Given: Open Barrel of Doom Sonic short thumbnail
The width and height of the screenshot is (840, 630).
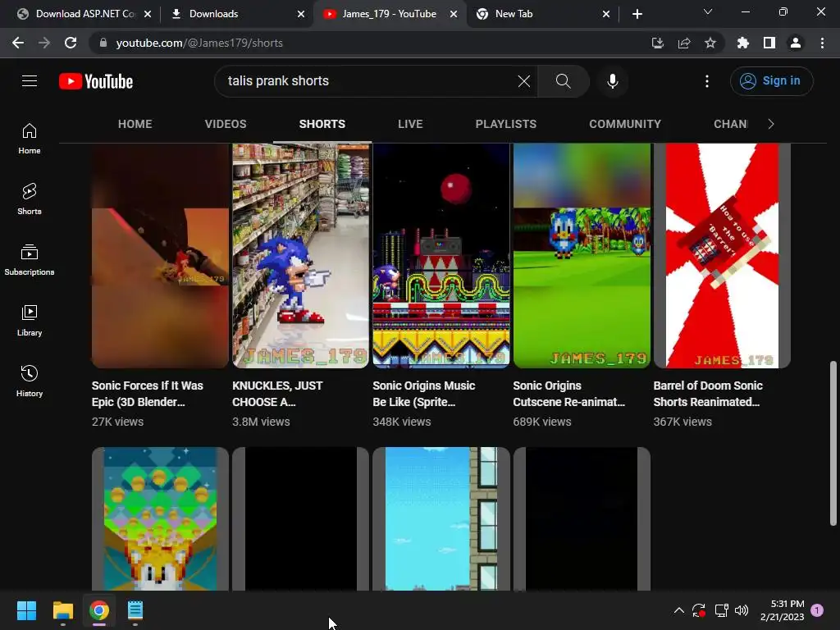Looking at the screenshot, I should [722, 256].
